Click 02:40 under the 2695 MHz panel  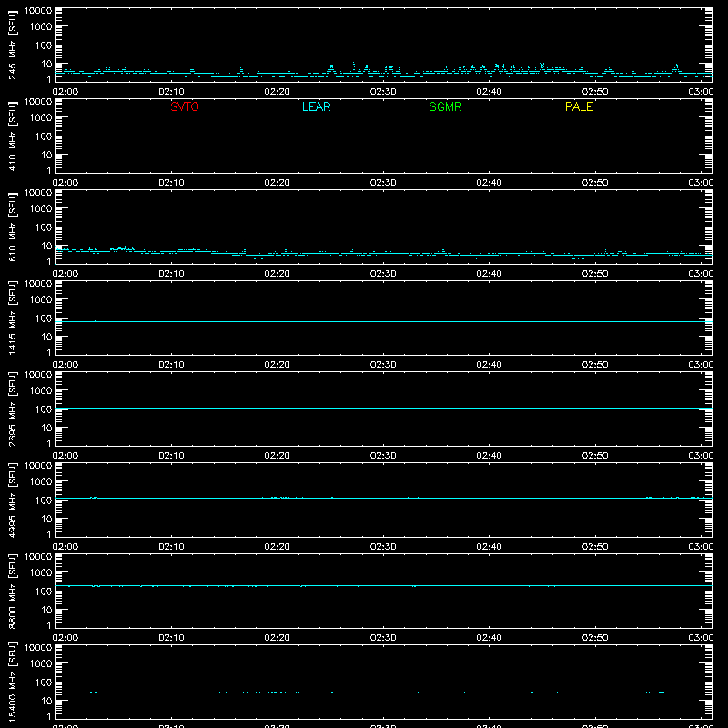[489, 456]
